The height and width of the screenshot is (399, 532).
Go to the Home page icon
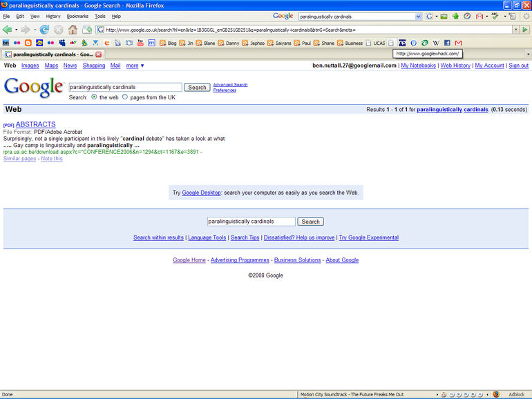point(73,30)
